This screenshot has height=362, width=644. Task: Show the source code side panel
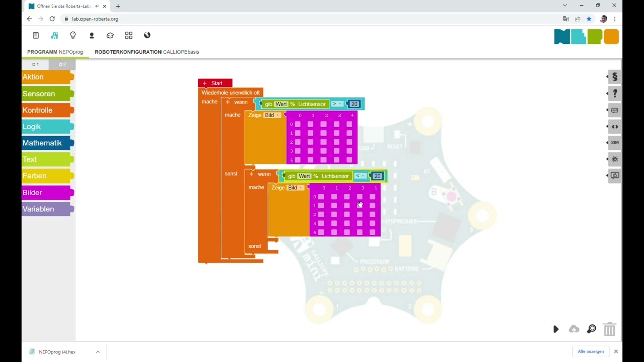pyautogui.click(x=614, y=126)
